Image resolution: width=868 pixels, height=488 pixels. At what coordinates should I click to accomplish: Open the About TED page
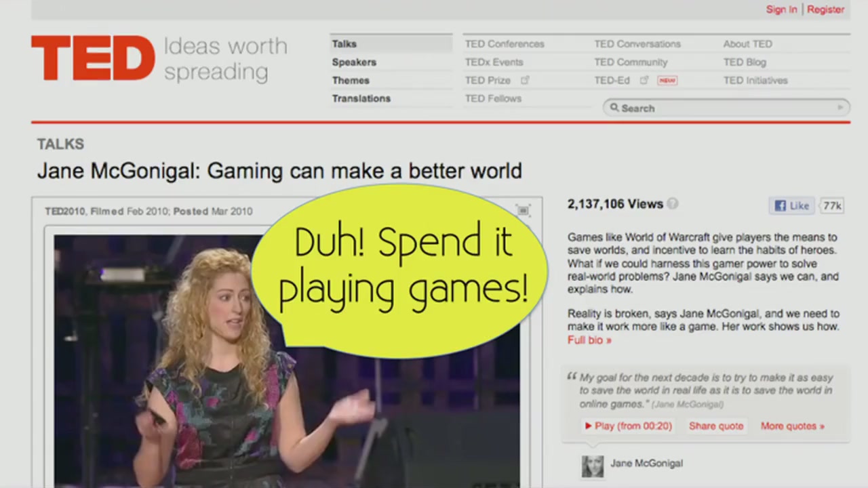pyautogui.click(x=747, y=43)
